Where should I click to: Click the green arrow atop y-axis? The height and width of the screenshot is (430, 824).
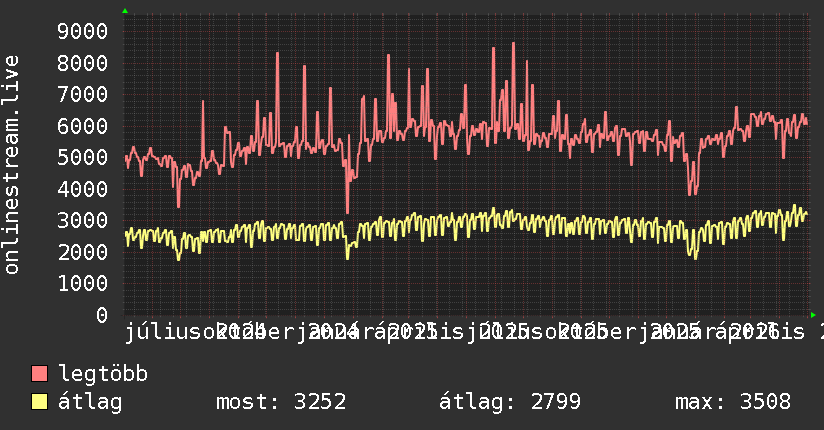point(125,11)
